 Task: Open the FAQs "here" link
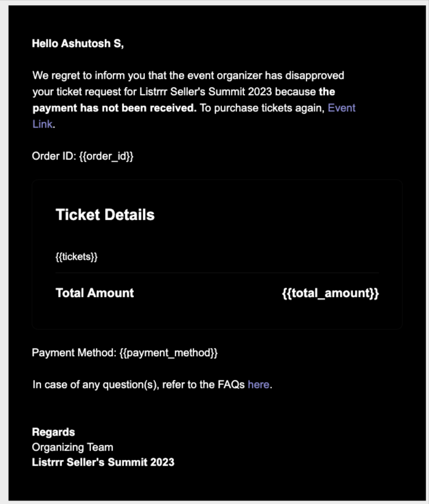pos(258,385)
